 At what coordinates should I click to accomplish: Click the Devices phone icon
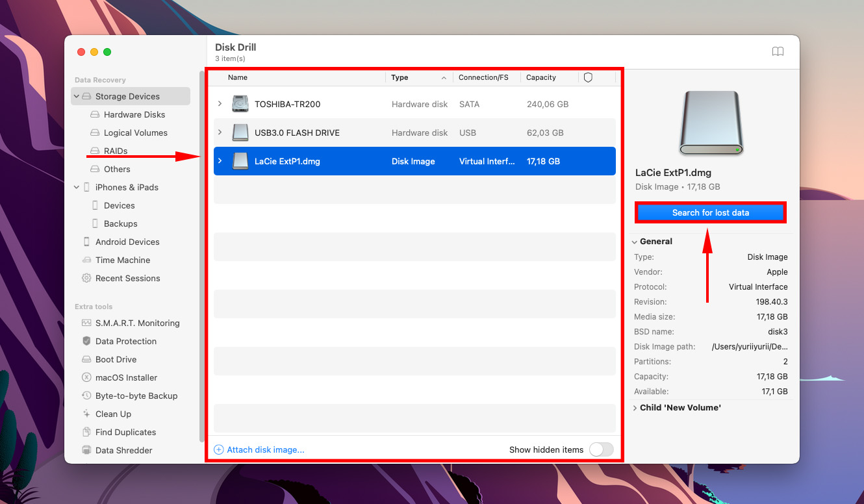click(95, 205)
